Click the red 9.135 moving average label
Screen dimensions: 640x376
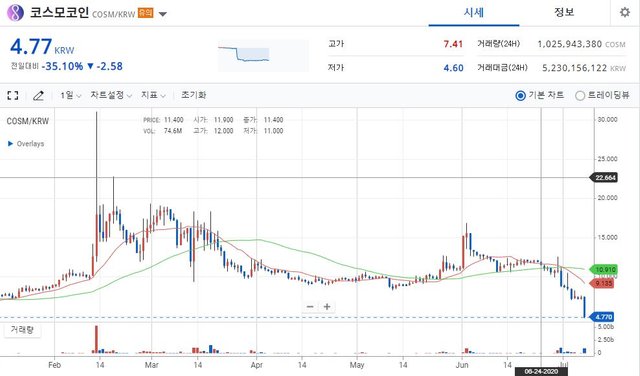[603, 283]
